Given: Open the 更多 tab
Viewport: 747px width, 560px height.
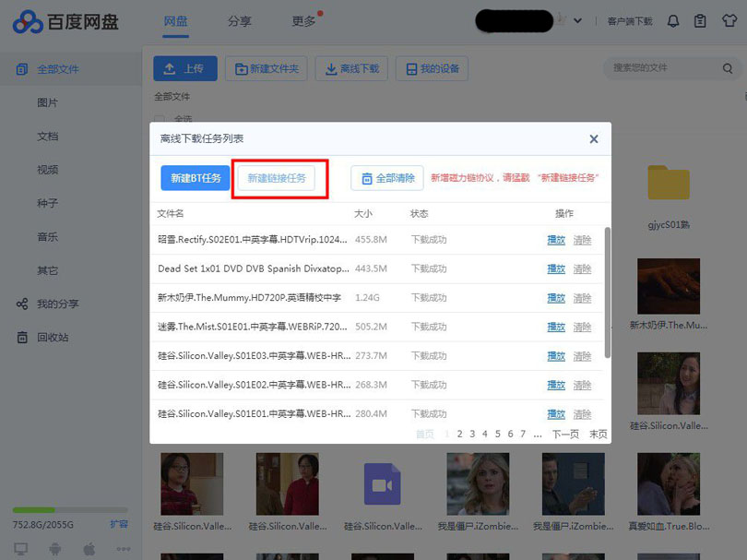Looking at the screenshot, I should pos(303,21).
